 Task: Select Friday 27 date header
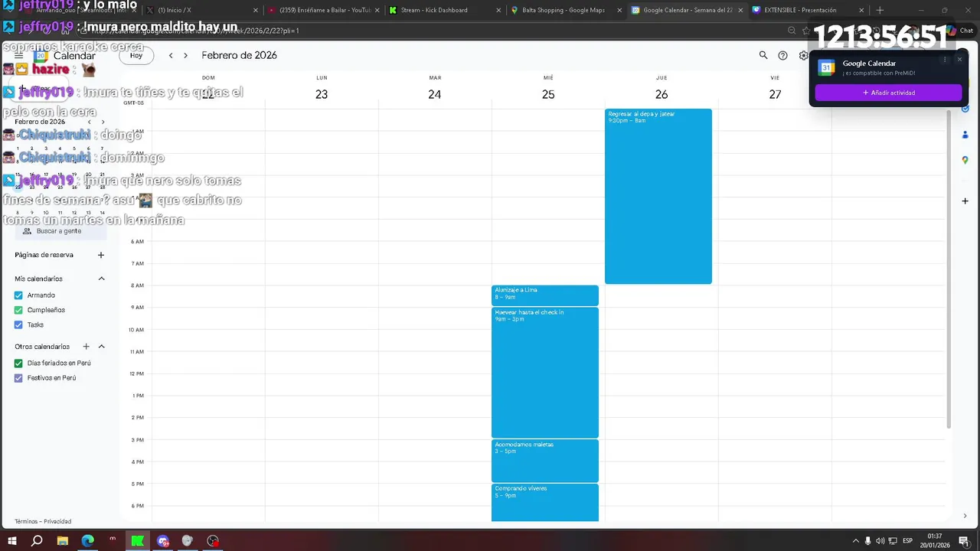coord(775,94)
